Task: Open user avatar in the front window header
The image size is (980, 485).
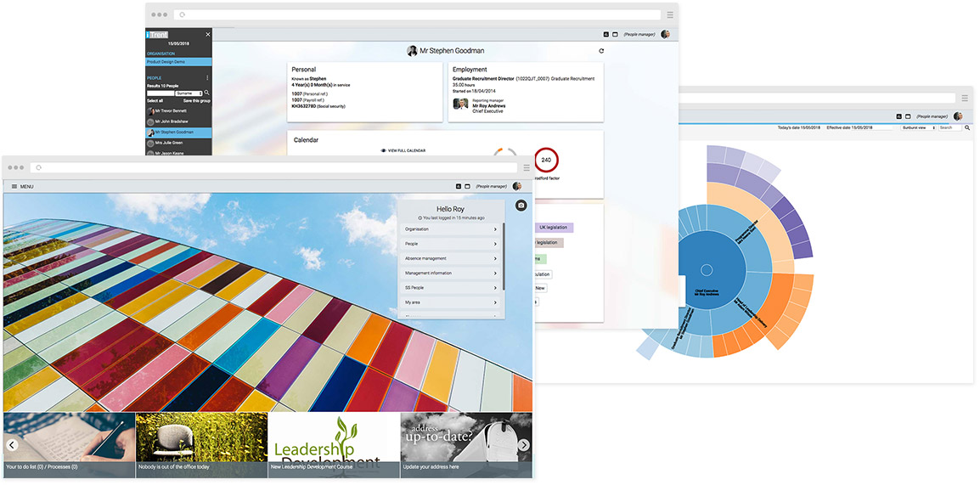Action: (517, 186)
